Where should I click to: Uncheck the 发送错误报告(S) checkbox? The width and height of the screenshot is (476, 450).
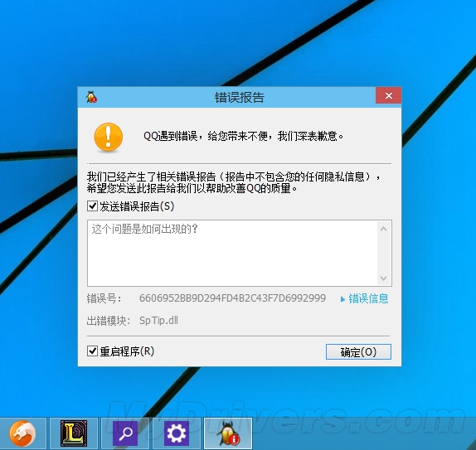tap(92, 206)
